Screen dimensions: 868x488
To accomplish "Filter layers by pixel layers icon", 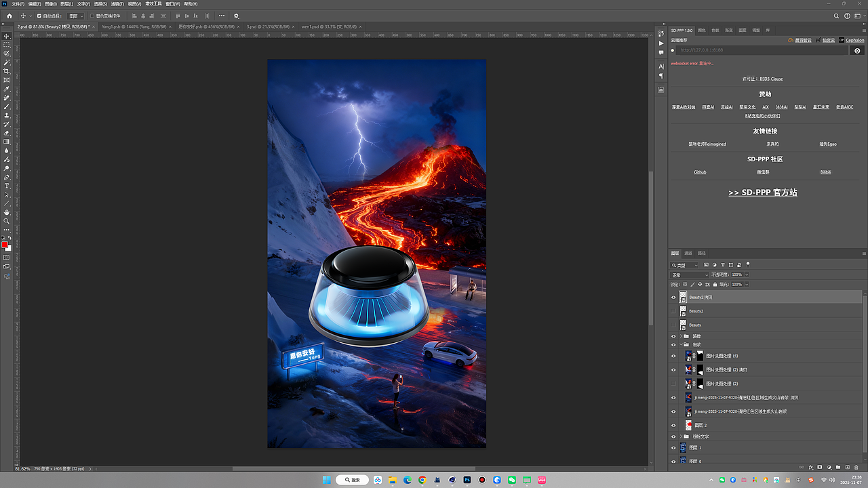I will [x=707, y=264].
